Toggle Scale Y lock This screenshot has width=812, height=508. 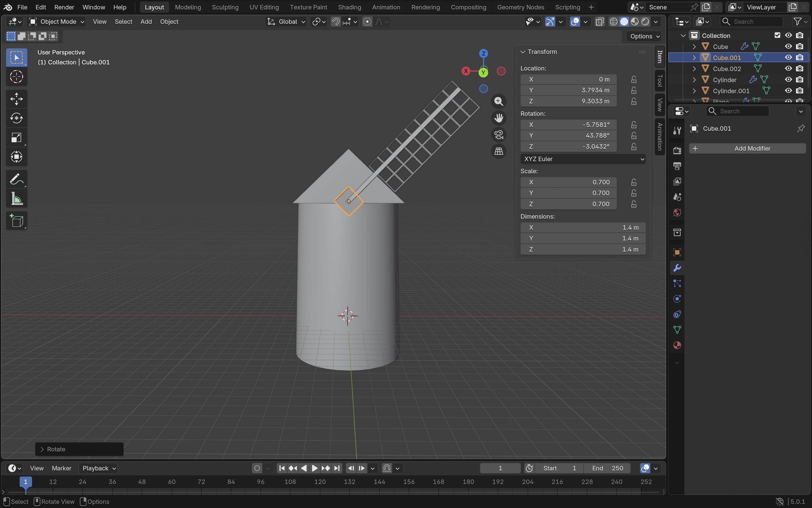click(x=633, y=193)
